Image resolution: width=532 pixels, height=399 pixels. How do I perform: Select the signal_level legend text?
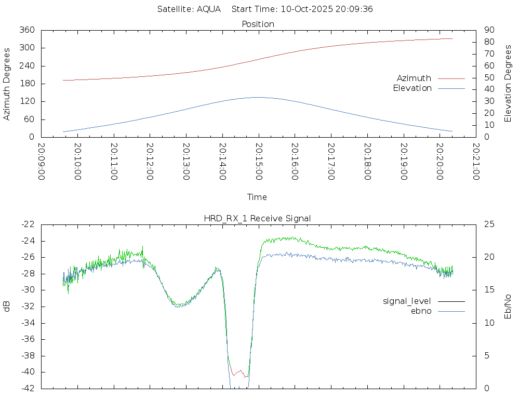pyautogui.click(x=407, y=301)
